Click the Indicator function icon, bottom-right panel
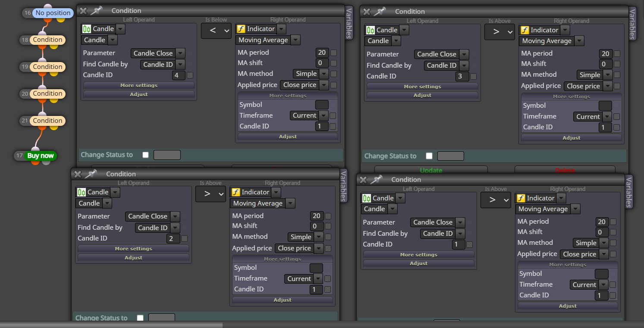Viewport: 644px width, 328px height. tap(521, 198)
